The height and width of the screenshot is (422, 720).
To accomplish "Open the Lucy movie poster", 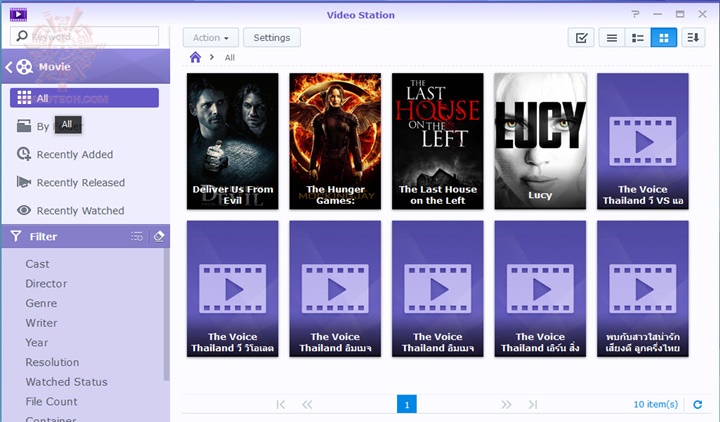I will (540, 141).
